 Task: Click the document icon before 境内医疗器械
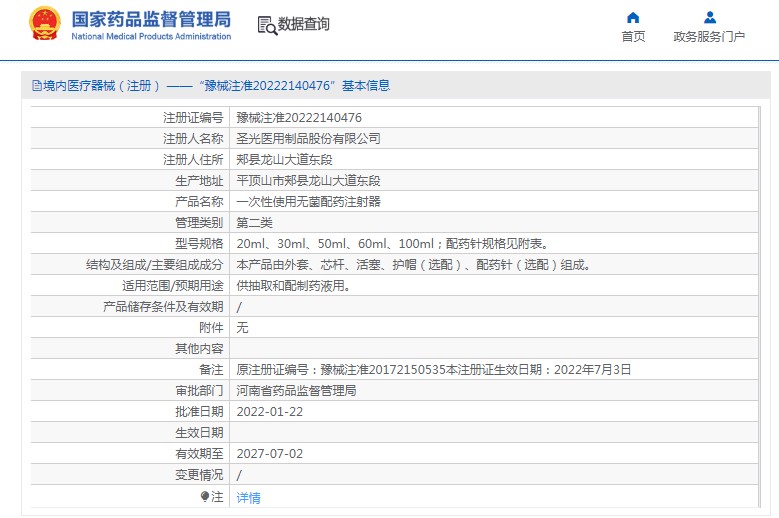37,86
